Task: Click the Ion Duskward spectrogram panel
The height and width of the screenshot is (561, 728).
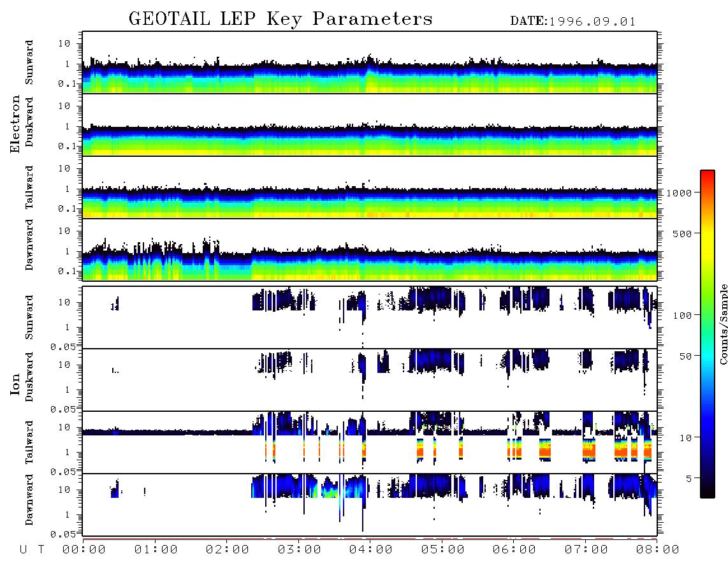Action: click(x=370, y=380)
